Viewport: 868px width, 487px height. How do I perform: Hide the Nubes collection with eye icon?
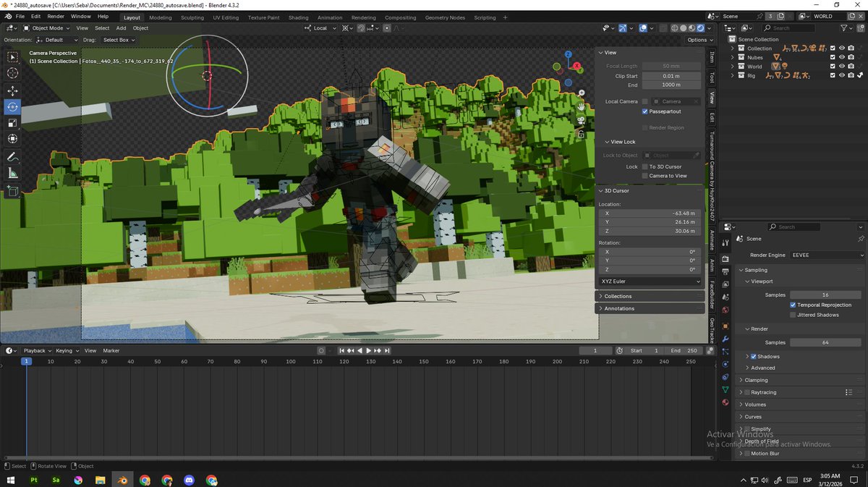pyautogui.click(x=842, y=57)
